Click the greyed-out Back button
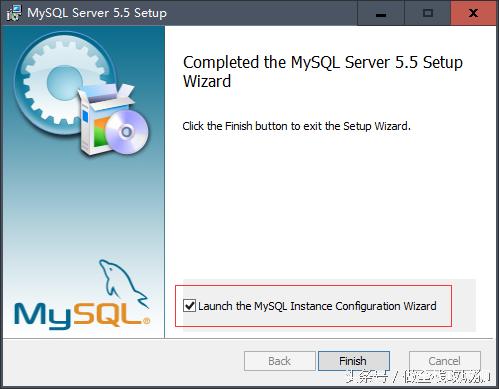 (280, 361)
